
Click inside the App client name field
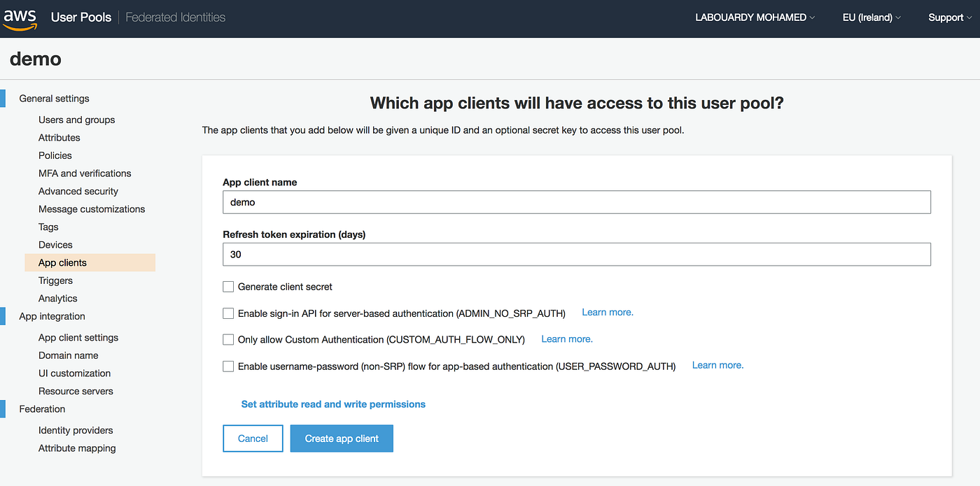[576, 202]
